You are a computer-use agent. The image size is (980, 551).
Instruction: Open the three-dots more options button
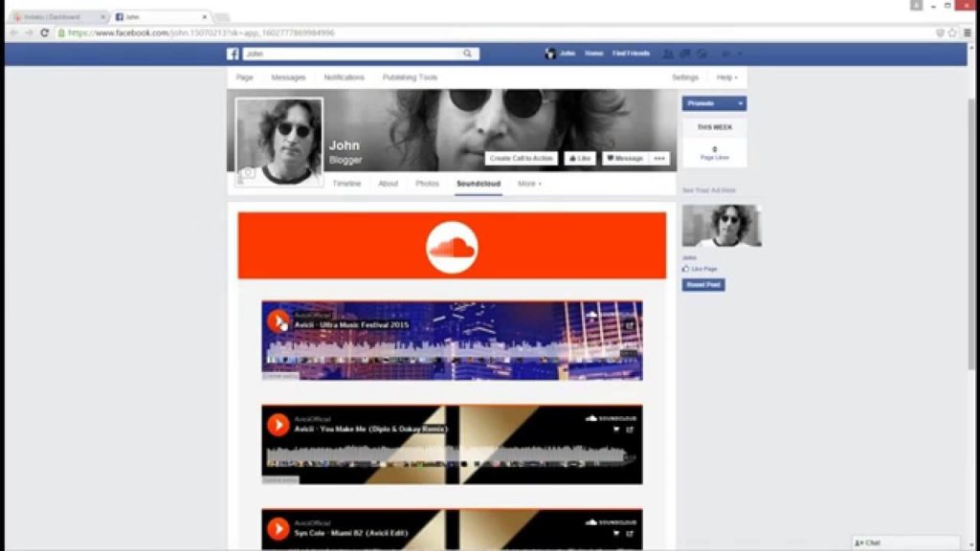659,159
